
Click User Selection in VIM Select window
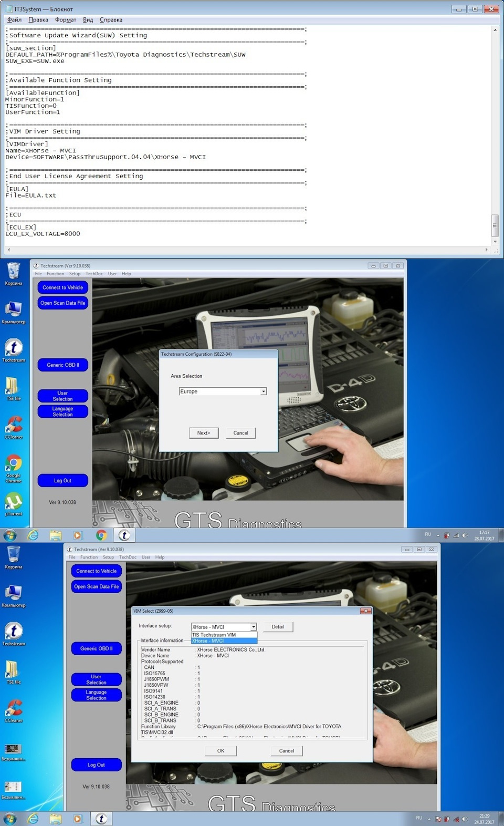97,679
